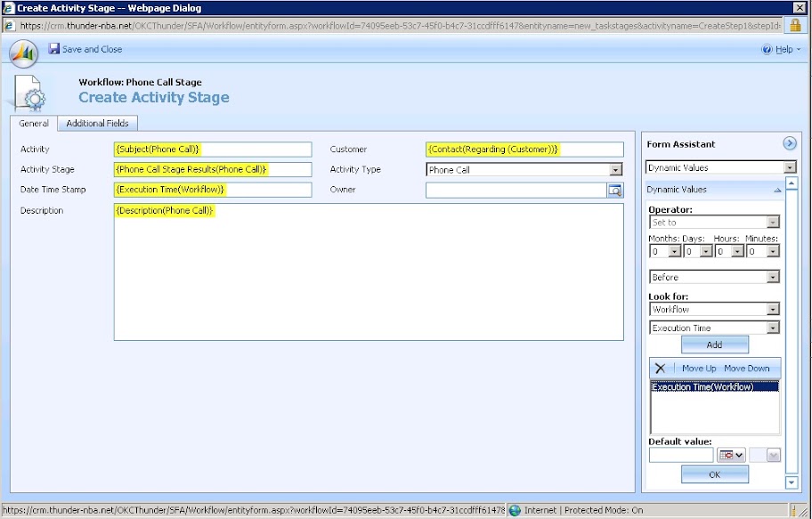
Task: Open the Look for dropdown showing Workflow
Action: tap(771, 310)
